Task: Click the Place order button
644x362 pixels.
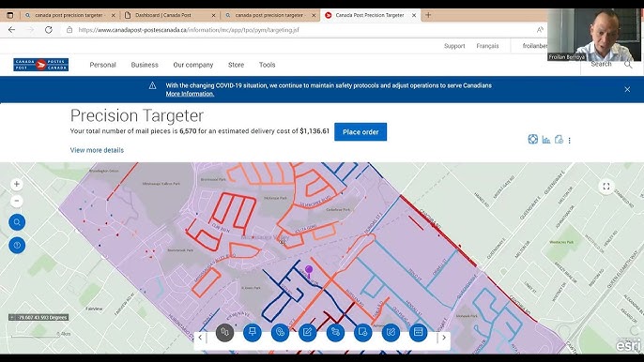Action: point(360,131)
